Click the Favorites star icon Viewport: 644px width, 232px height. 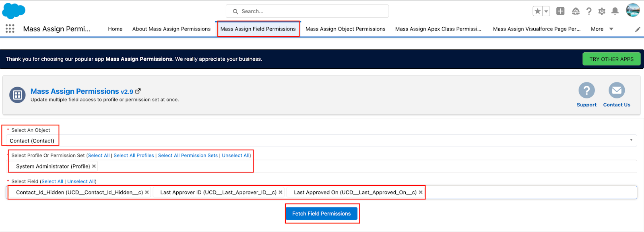537,11
